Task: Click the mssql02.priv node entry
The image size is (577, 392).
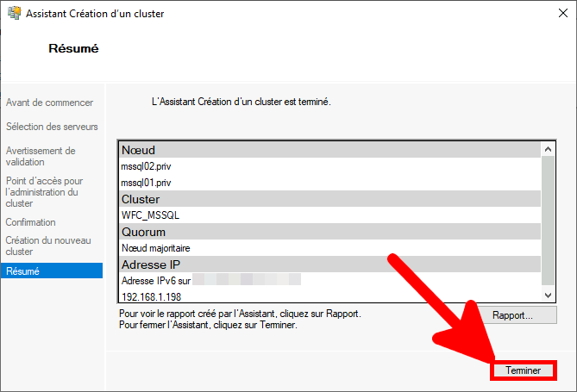Action: 146,166
